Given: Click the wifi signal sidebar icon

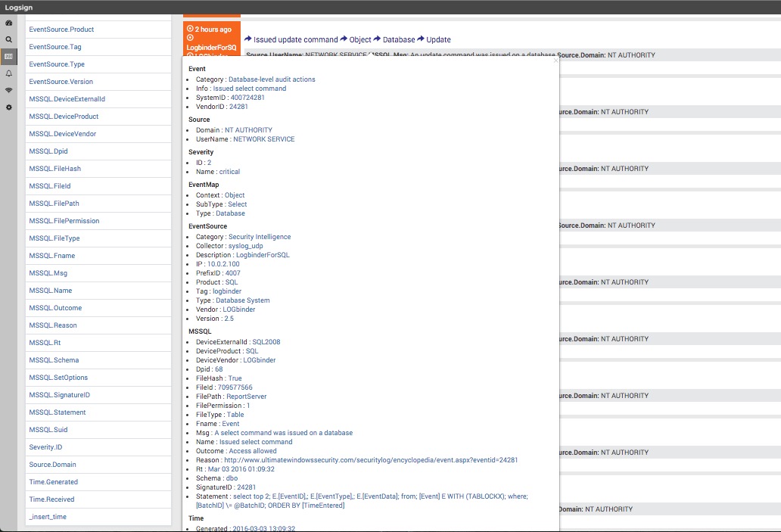Looking at the screenshot, I should (9, 90).
